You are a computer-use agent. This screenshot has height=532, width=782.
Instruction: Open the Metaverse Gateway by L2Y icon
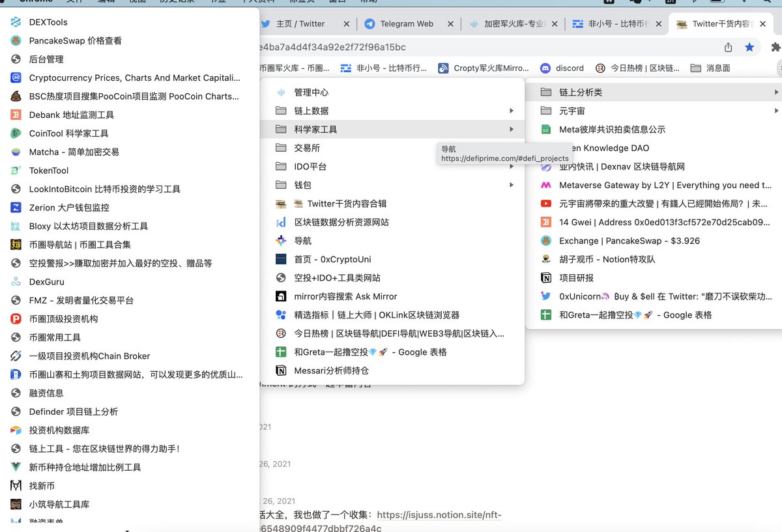coord(546,185)
